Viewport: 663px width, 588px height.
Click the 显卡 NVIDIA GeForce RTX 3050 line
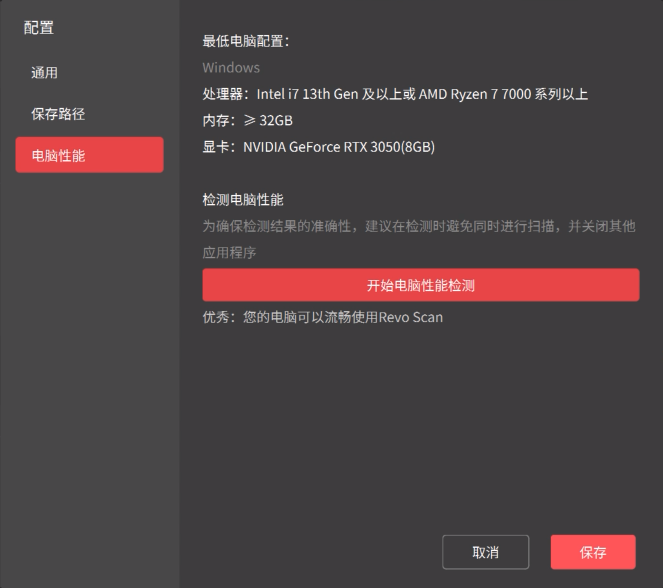[x=318, y=147]
